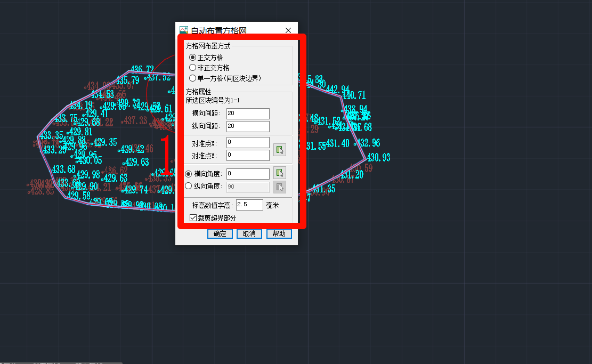Image resolution: width=592 pixels, height=364 pixels.
Task: Click elevation label 442.94 in drawing
Action: click(337, 90)
